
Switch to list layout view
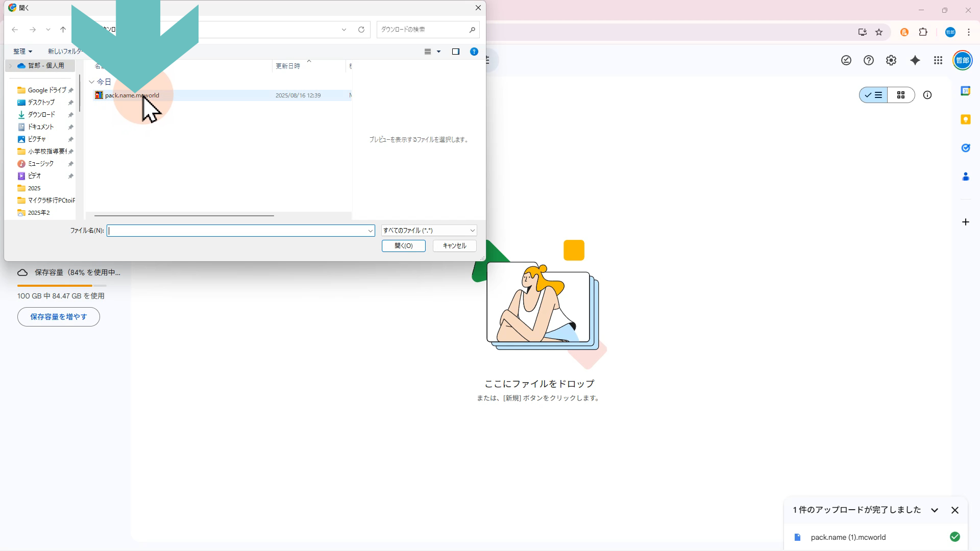(x=873, y=95)
